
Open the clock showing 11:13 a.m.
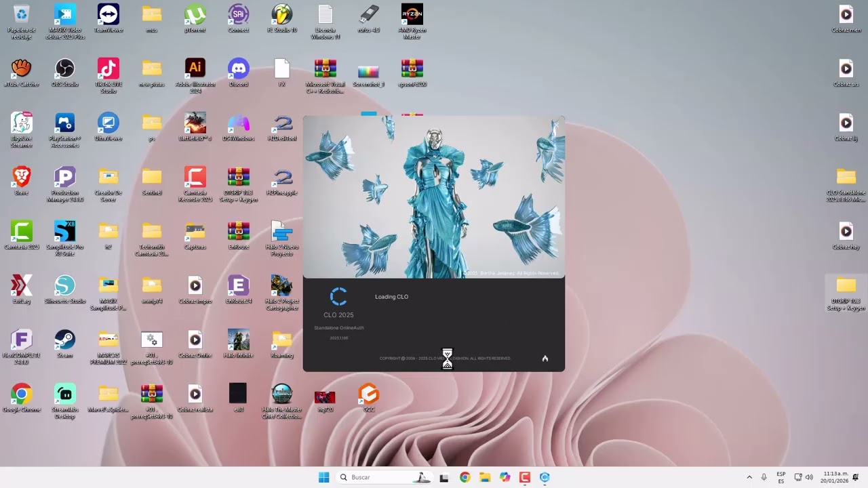coord(834,477)
